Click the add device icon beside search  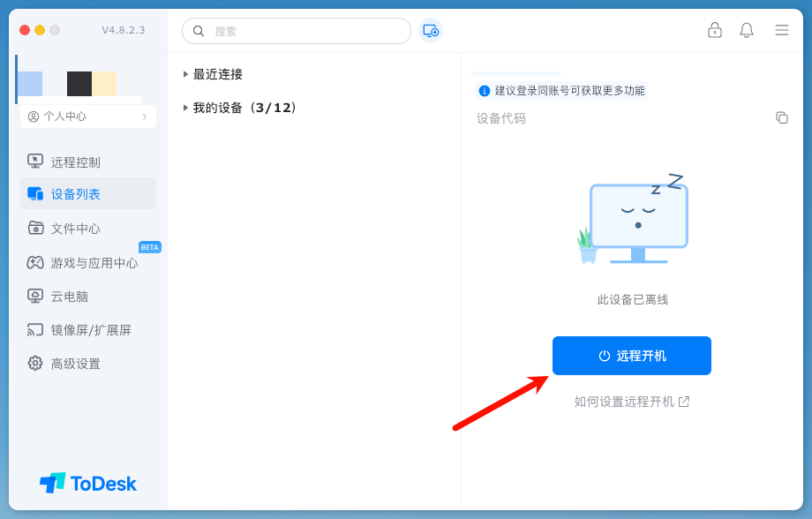point(431,31)
